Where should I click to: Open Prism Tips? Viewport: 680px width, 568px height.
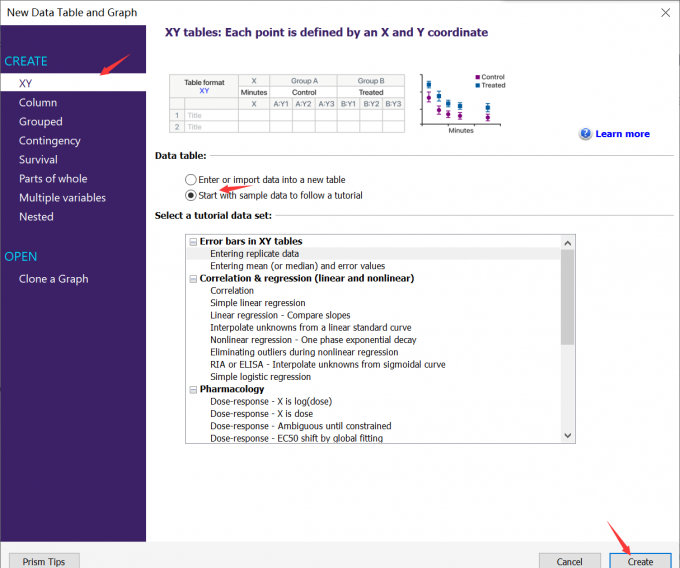[x=44, y=561]
